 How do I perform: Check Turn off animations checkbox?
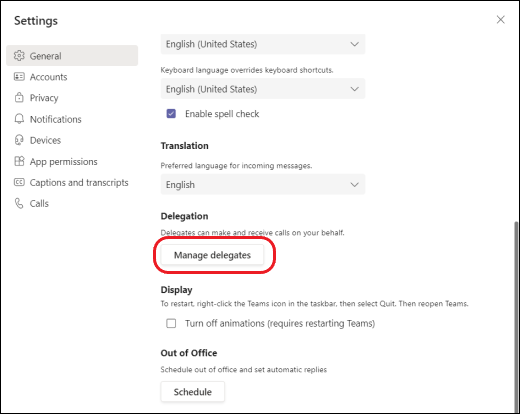[171, 323]
